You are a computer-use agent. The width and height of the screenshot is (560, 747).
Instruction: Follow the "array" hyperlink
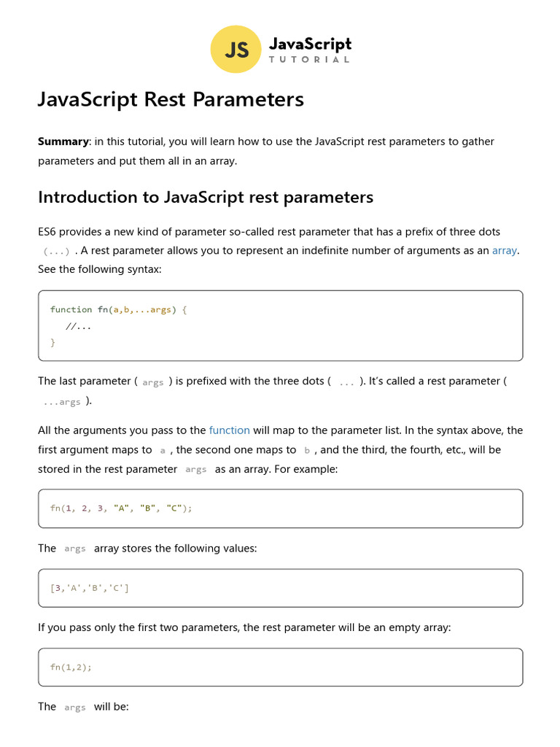click(505, 251)
